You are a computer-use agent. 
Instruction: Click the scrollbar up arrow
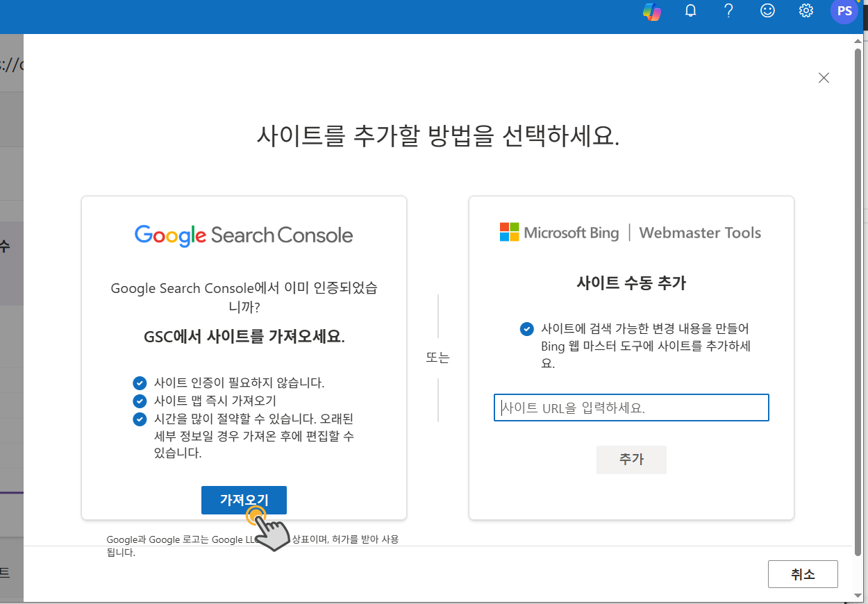858,40
